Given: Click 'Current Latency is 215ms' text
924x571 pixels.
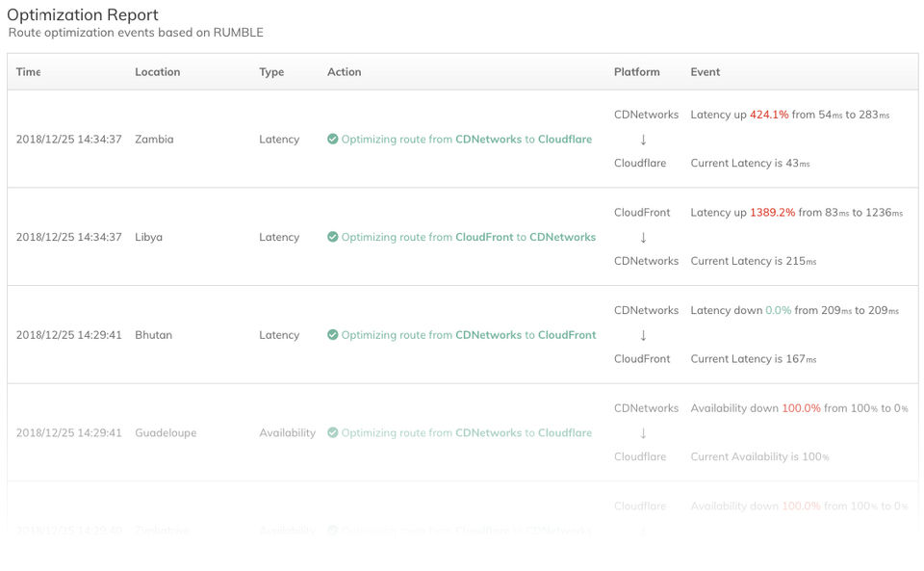Looking at the screenshot, I should (x=754, y=260).
